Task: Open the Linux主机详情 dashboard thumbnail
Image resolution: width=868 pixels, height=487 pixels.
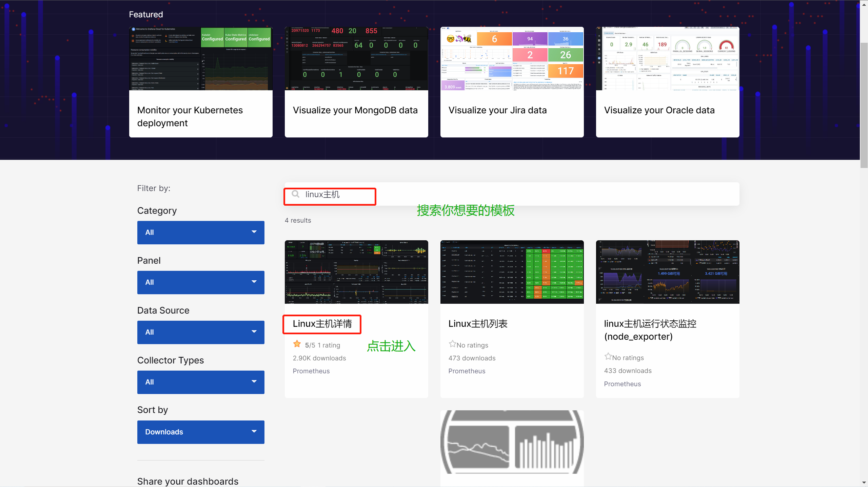Action: 356,272
